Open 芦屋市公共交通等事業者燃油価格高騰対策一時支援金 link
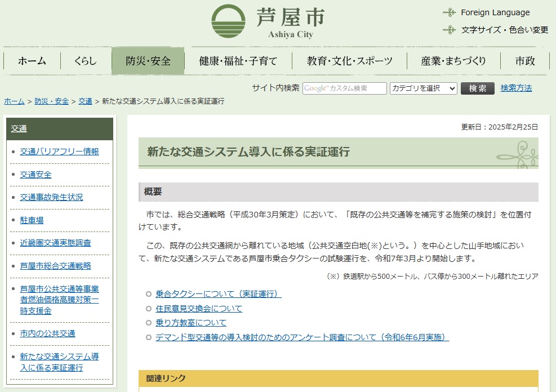This screenshot has height=392, width=556. pyautogui.click(x=59, y=300)
